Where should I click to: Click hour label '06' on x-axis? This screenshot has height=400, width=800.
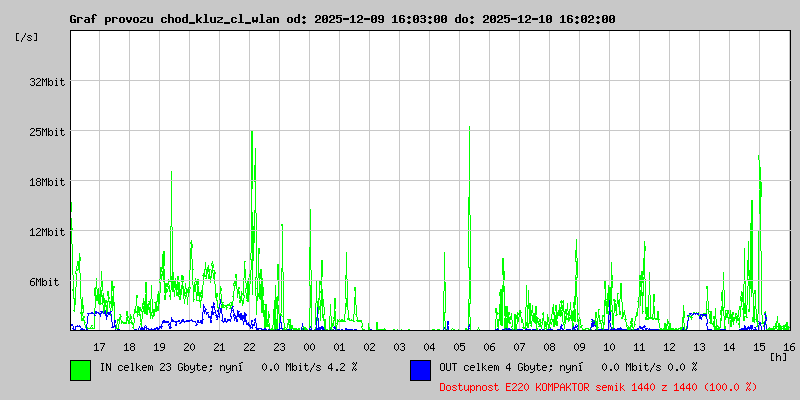tap(489, 347)
